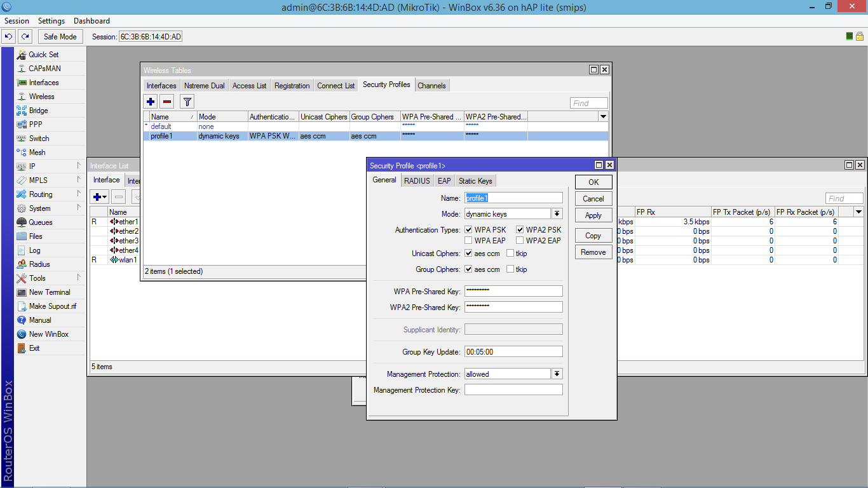Click the Group Key Update field
The image size is (868, 488).
pyautogui.click(x=513, y=351)
